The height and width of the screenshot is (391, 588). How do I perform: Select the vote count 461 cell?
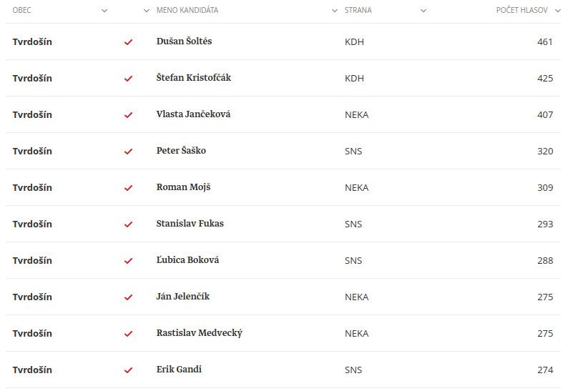click(x=544, y=42)
